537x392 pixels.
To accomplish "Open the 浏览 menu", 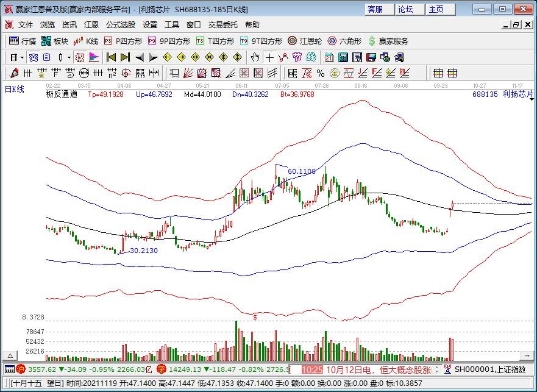I will point(48,24).
